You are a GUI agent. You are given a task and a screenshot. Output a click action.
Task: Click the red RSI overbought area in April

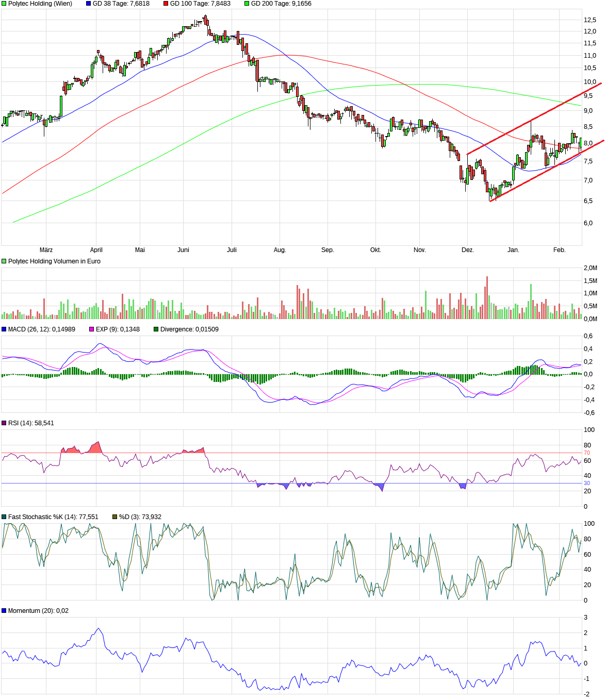point(96,447)
